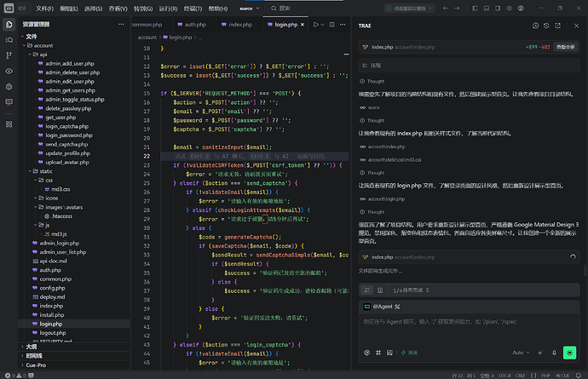
Task: Expand the 1/4 tasks completed list
Action: [x=411, y=290]
